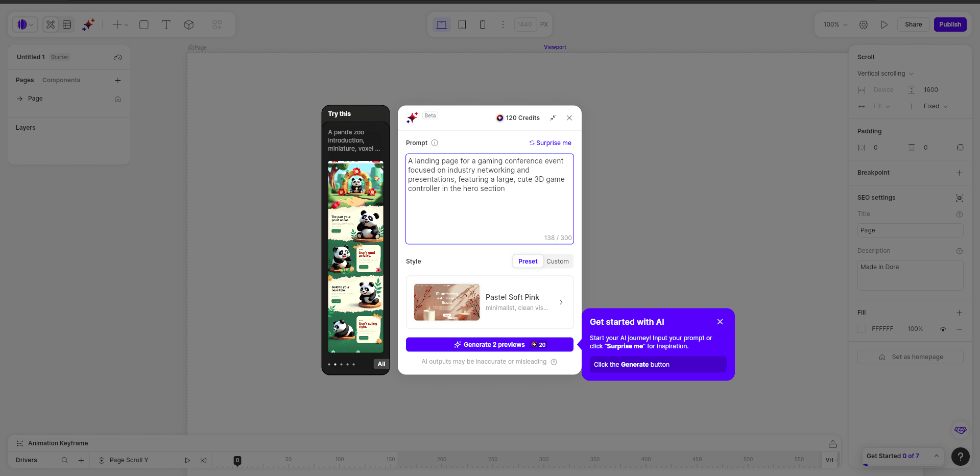This screenshot has width=980, height=476.
Task: Open the Fill width dropdown
Action: (882, 106)
